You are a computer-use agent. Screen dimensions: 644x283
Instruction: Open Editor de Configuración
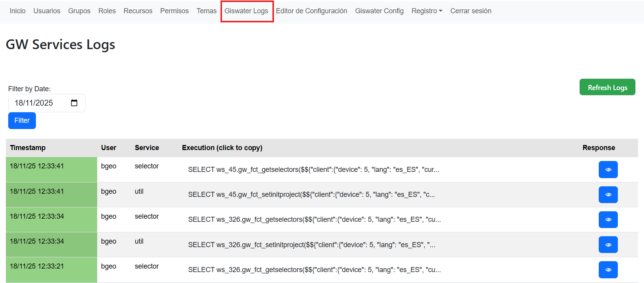(x=311, y=11)
